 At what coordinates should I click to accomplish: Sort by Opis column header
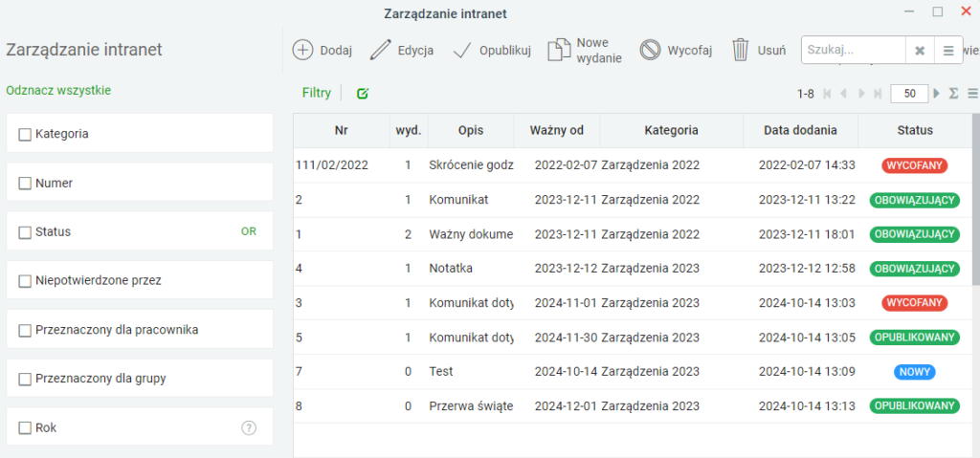point(471,131)
